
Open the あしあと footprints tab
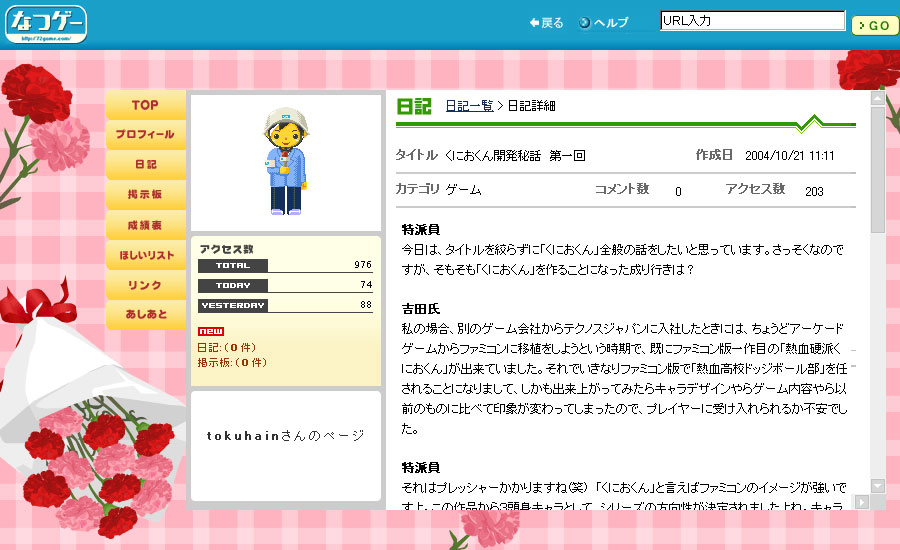[145, 315]
